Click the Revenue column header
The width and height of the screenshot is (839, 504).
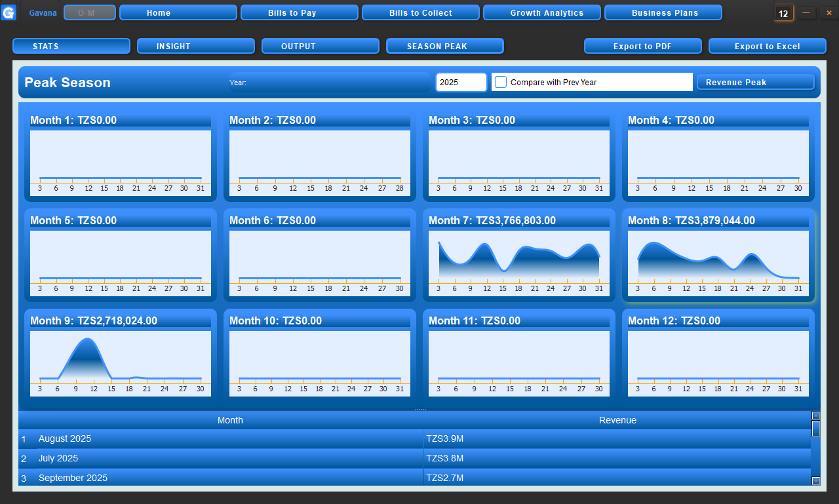(x=617, y=420)
